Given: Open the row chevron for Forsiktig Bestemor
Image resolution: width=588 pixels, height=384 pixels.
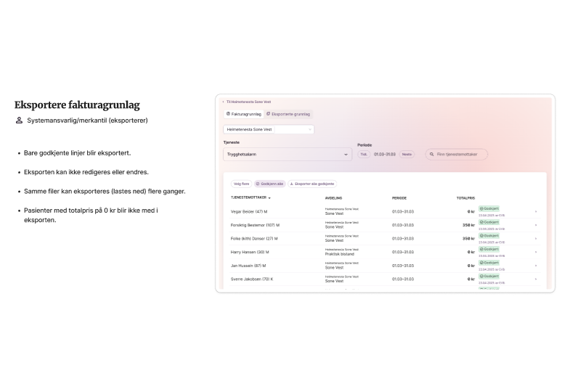Looking at the screenshot, I should click(536, 225).
